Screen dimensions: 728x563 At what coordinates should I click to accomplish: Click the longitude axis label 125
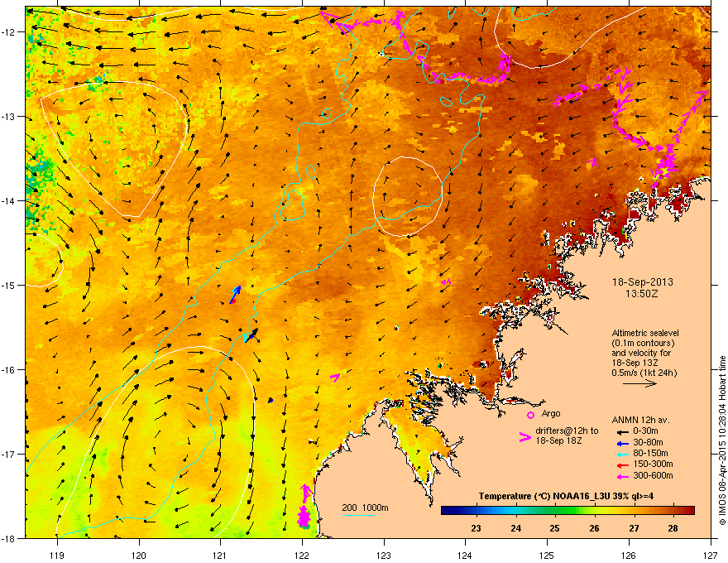(547, 555)
